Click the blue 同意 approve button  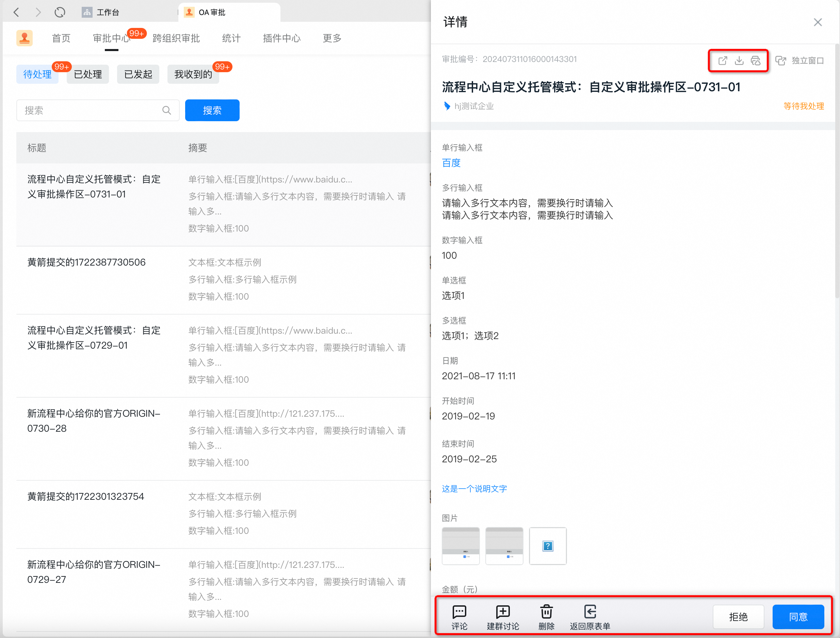coord(798,617)
